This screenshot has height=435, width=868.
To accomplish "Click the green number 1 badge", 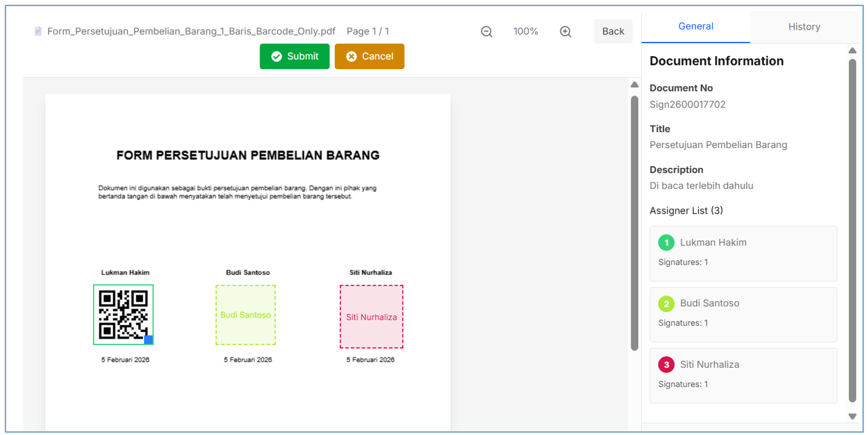I will coord(666,242).
